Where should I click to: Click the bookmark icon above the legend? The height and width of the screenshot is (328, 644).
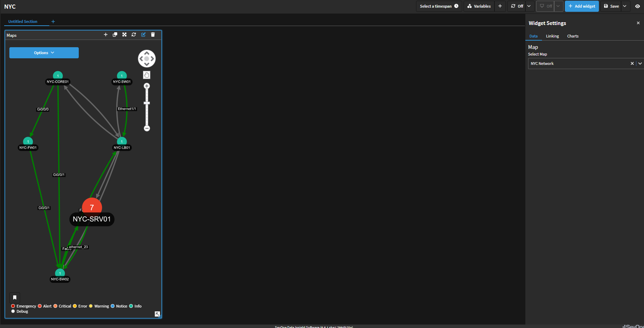[x=15, y=297]
